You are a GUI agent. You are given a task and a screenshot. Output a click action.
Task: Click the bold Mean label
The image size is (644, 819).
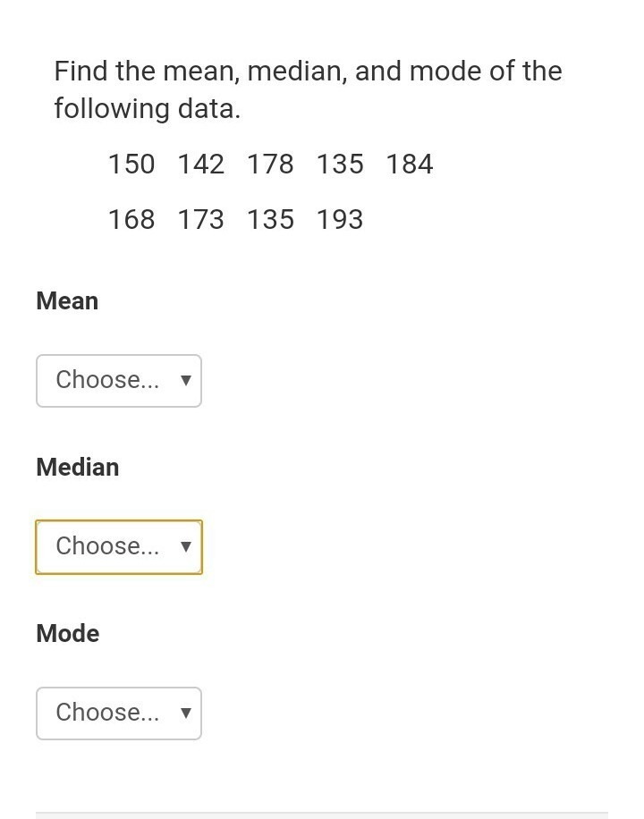click(67, 301)
